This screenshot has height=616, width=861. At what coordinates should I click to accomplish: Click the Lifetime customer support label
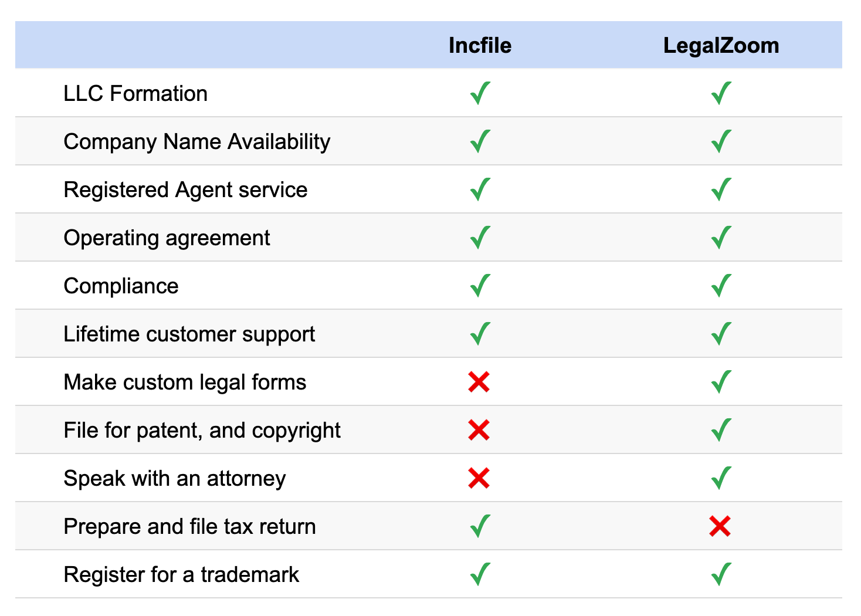pyautogui.click(x=189, y=334)
